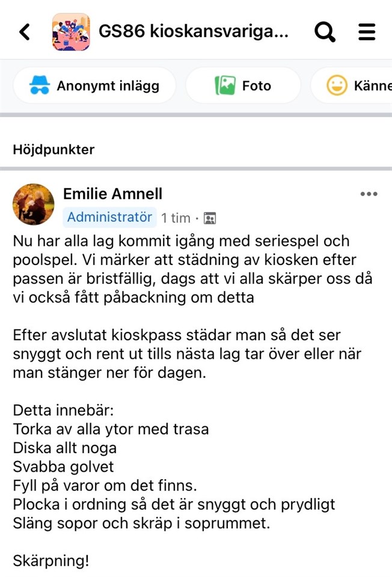392x577 pixels.
Task: Open the GS86 kioskansvariga group title
Action: [194, 31]
